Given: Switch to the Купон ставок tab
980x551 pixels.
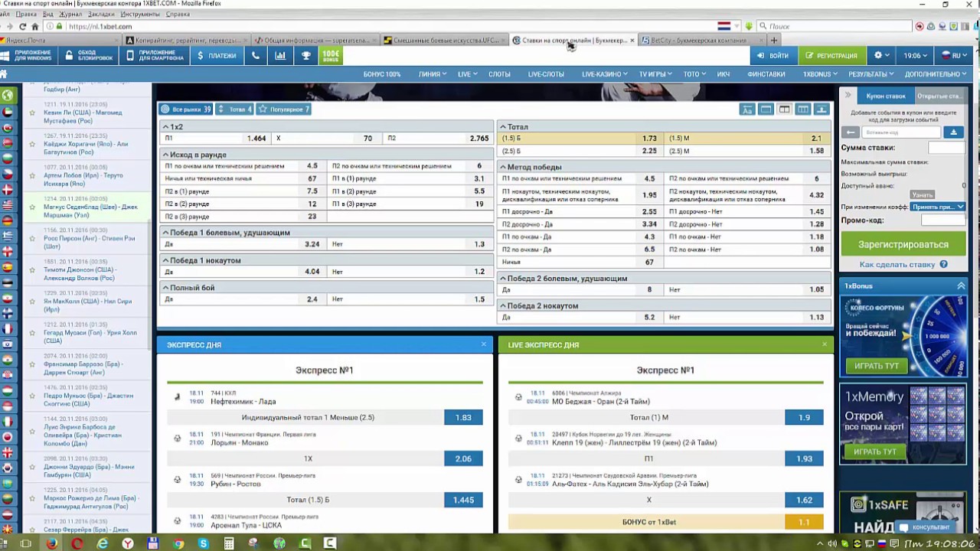Looking at the screenshot, I should (886, 96).
